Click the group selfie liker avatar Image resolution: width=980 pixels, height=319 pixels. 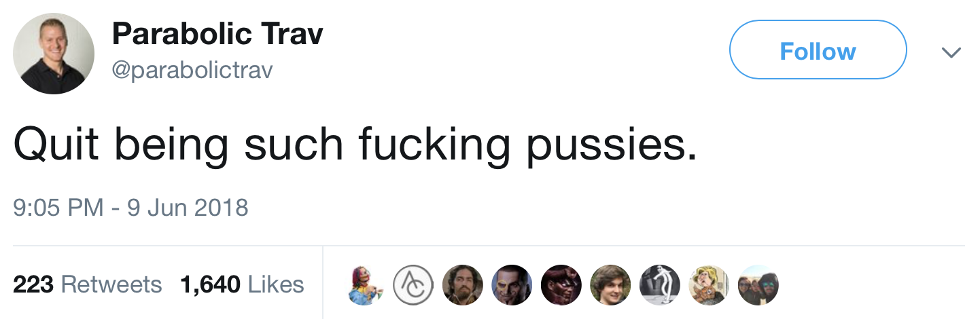(758, 285)
